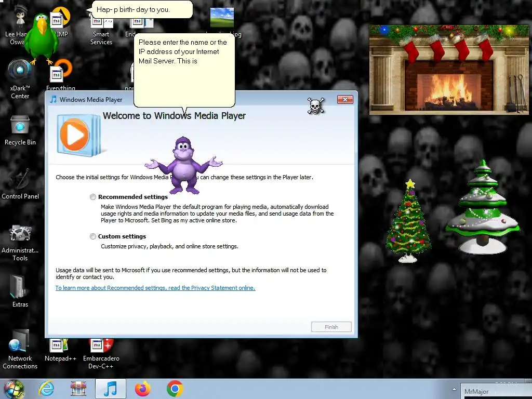Click the decorated Christmas tree with star

(x=408, y=221)
